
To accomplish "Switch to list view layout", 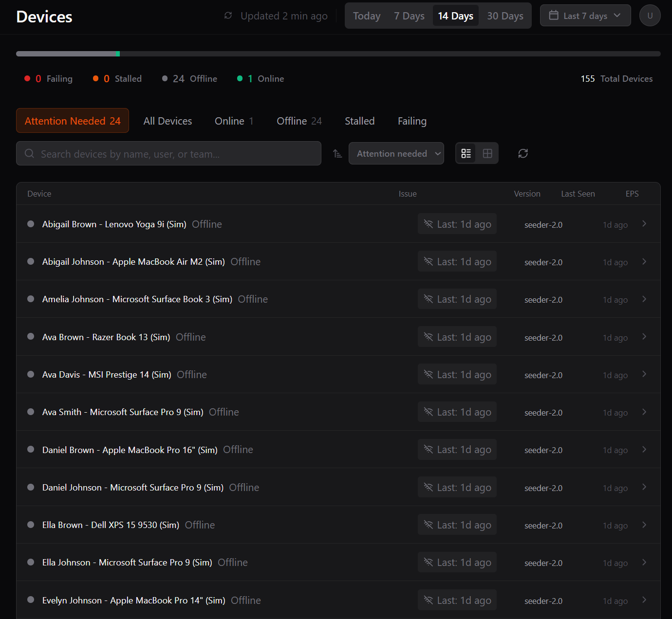I will pyautogui.click(x=466, y=154).
